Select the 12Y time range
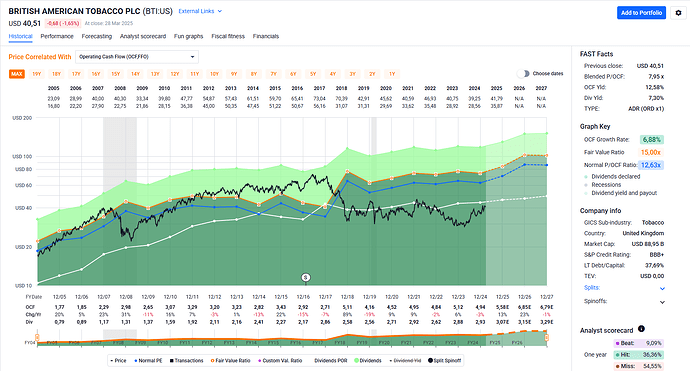This screenshot has height=371, width=690. [175, 74]
